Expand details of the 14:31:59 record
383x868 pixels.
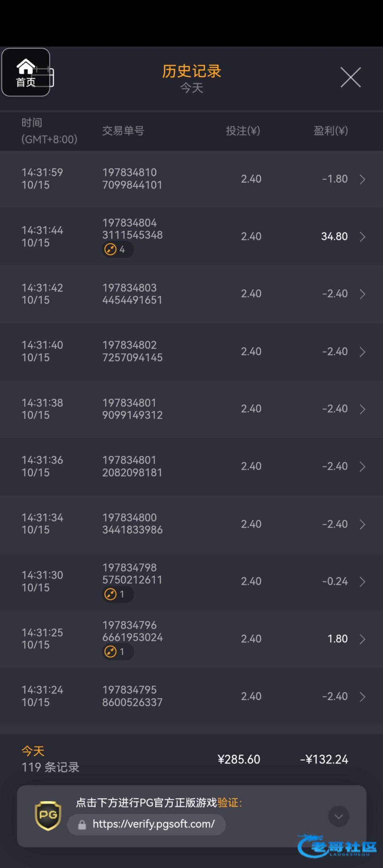coord(362,179)
